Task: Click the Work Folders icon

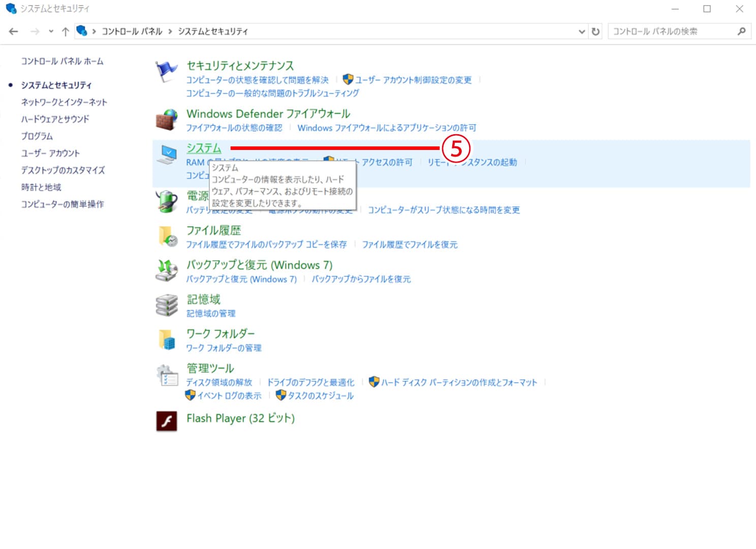Action: click(x=167, y=339)
